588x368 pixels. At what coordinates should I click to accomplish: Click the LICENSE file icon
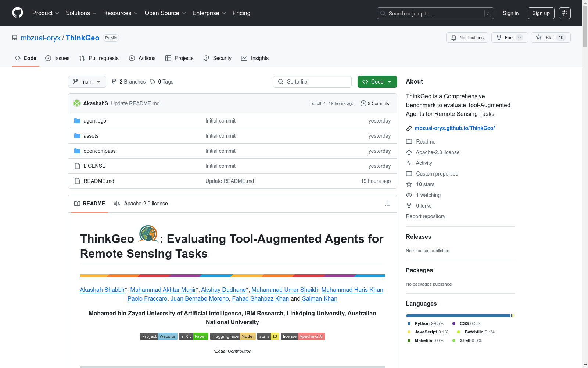[x=77, y=166]
